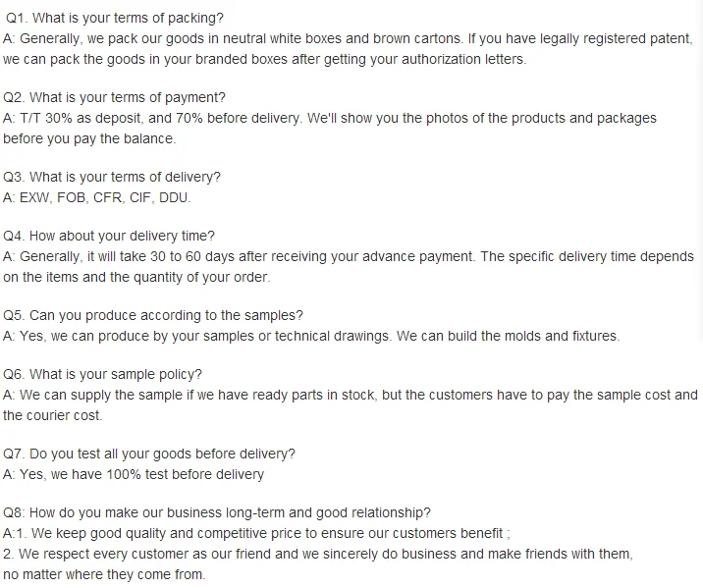Image resolution: width=703 pixels, height=588 pixels.
Task: Click the line 'the courier cost.'
Action: point(52,415)
